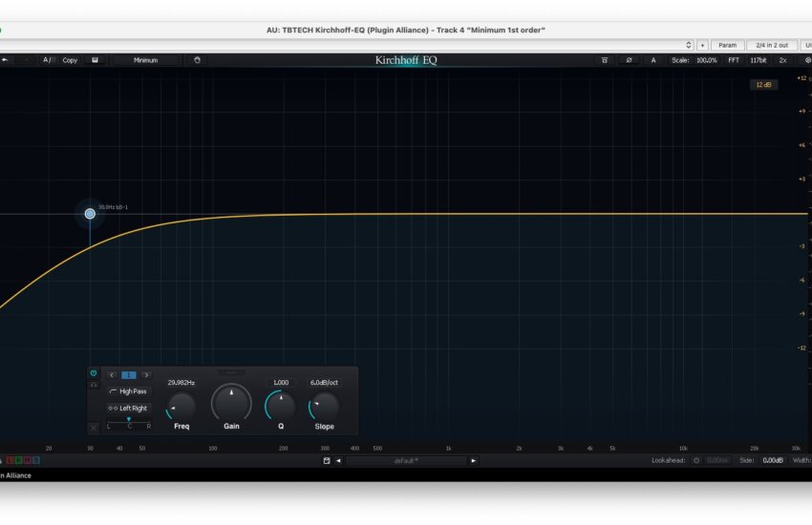Open the FFT analyzer menu
The height and width of the screenshot is (525, 812).
click(x=734, y=60)
